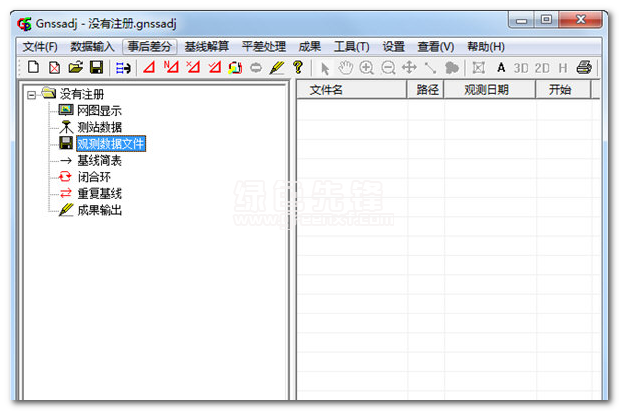Open the 文件(F) menu
The image size is (619, 411).
[x=40, y=47]
